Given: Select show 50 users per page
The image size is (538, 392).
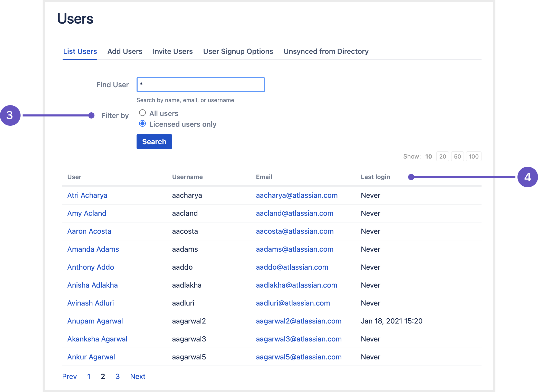Looking at the screenshot, I should pyautogui.click(x=457, y=156).
